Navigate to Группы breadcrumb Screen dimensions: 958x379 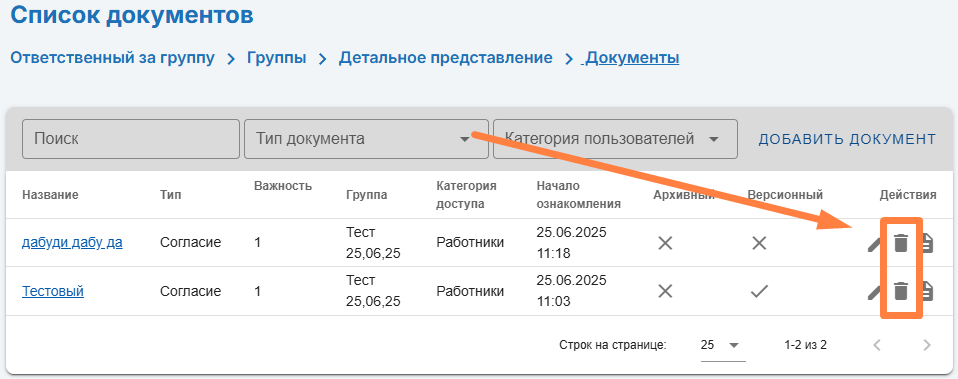tap(277, 58)
